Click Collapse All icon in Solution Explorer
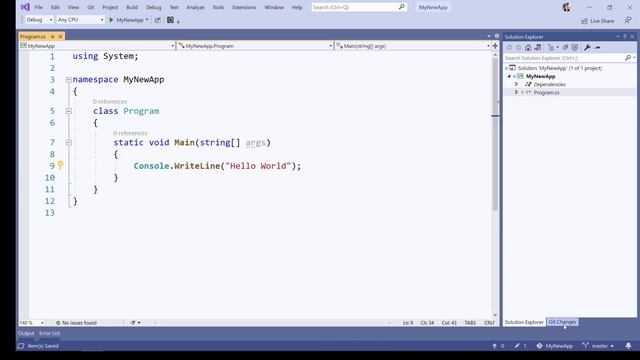640x360 pixels. point(565,47)
